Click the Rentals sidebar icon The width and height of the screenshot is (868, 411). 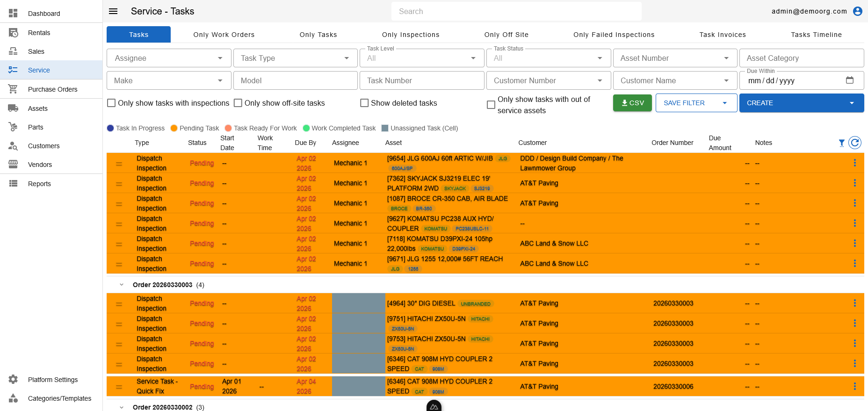tap(13, 33)
